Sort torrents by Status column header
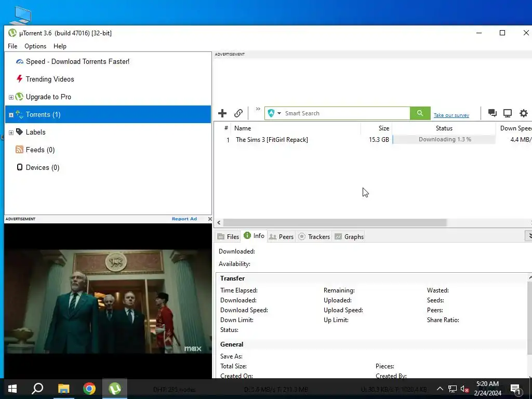Screen dimensions: 532x399 click(444, 128)
